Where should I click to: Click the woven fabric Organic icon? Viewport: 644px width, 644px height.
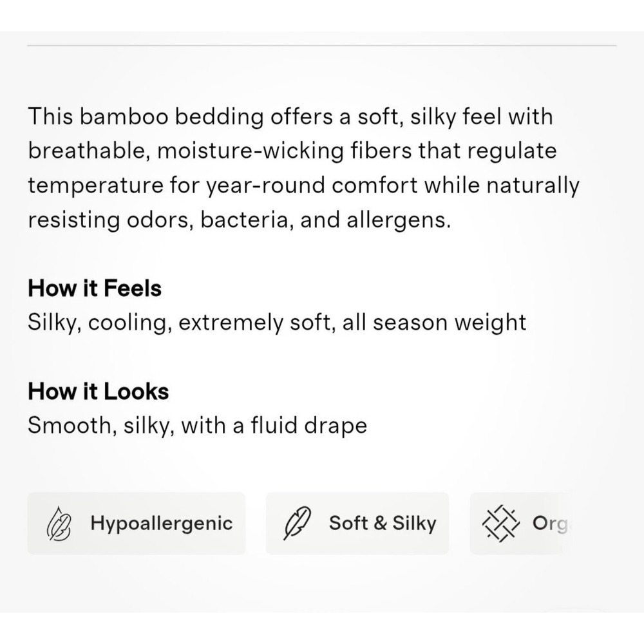pyautogui.click(x=500, y=523)
